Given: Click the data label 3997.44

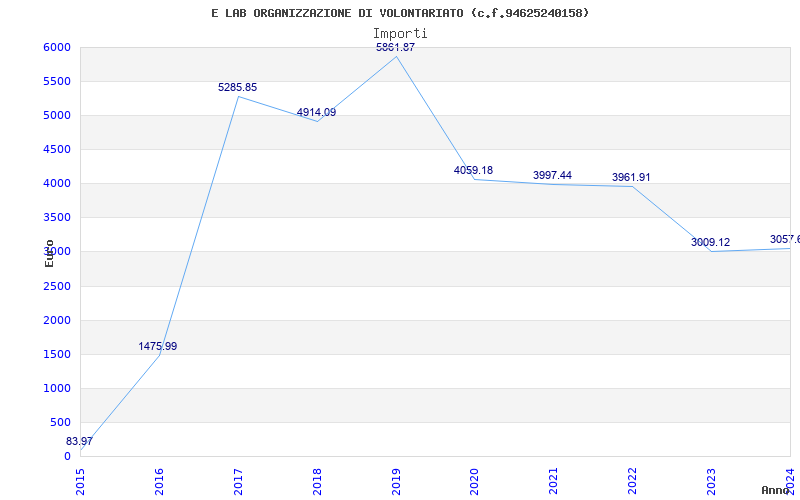Looking at the screenshot, I should click(x=553, y=176).
